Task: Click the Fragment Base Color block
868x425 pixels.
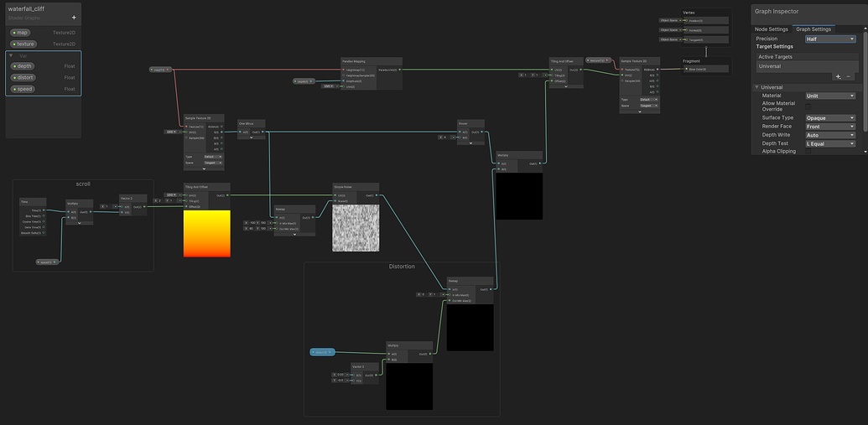Action: 703,69
